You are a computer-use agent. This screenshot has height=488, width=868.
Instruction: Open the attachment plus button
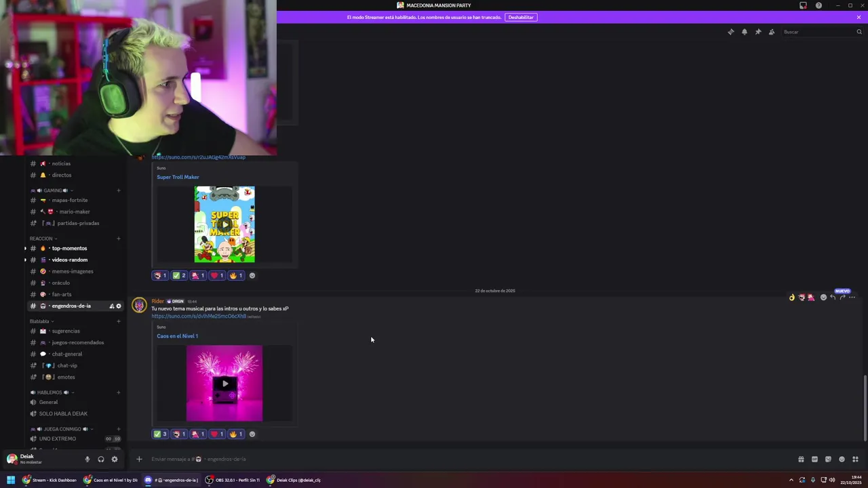(139, 459)
